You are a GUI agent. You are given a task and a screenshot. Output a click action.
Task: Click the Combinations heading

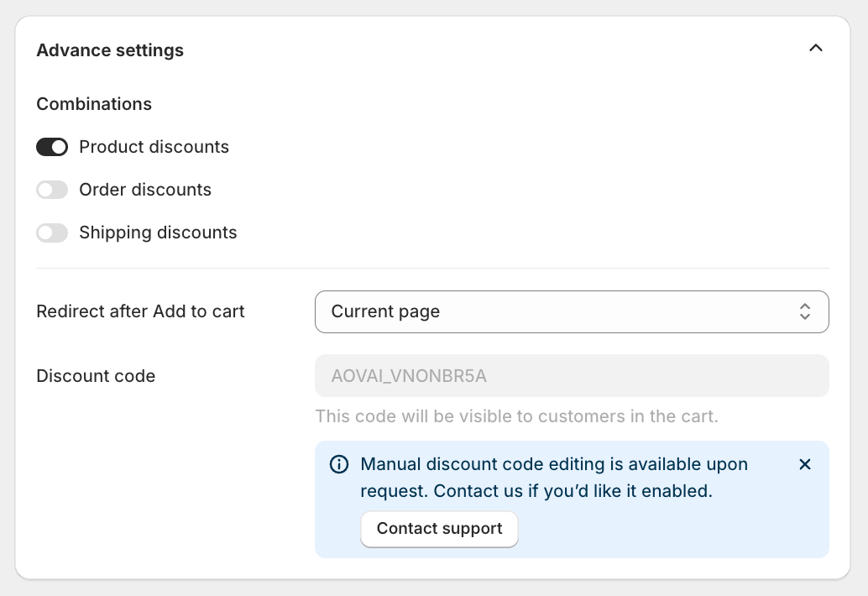click(x=94, y=104)
